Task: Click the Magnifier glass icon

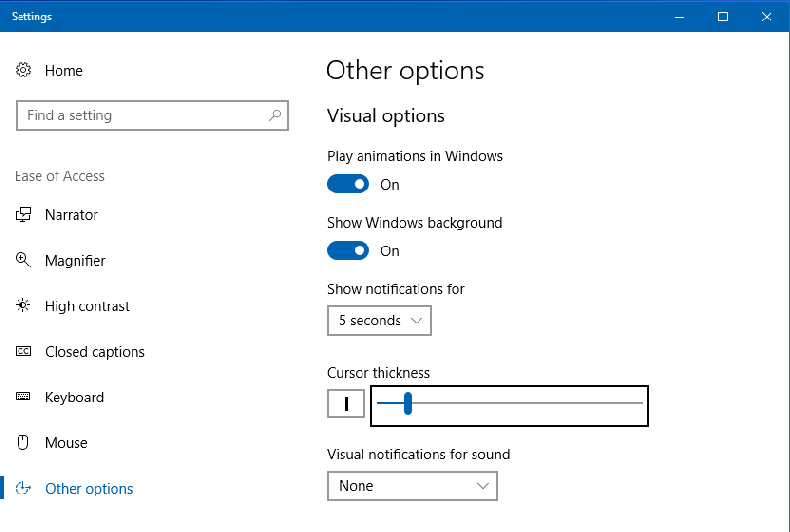Action: (x=23, y=260)
